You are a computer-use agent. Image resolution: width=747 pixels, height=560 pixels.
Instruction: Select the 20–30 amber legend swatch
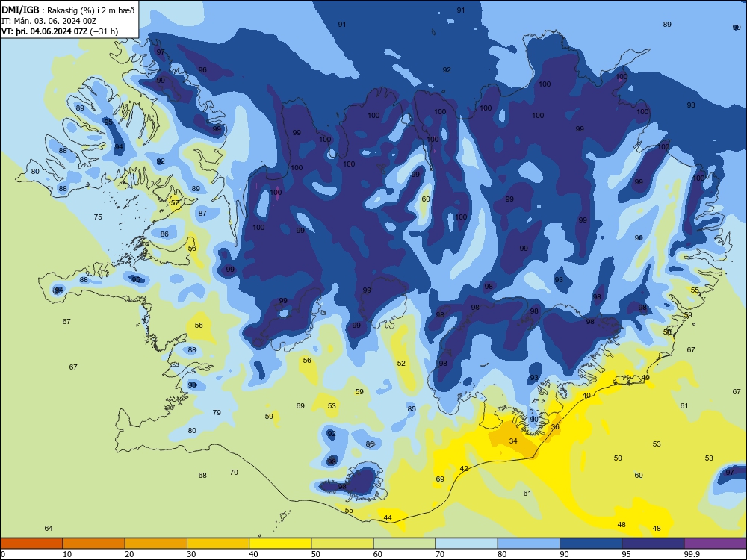pos(156,544)
